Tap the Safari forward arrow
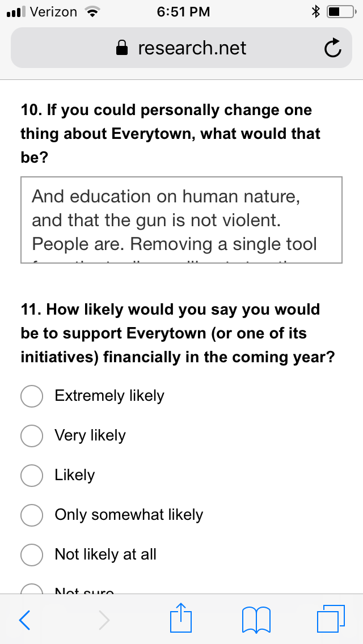Screen dimensions: 363x644 tap(104, 620)
